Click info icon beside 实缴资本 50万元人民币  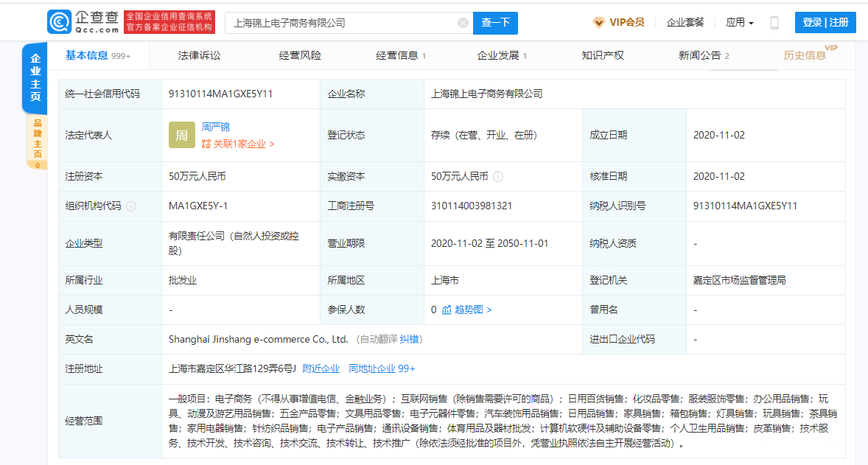(497, 177)
